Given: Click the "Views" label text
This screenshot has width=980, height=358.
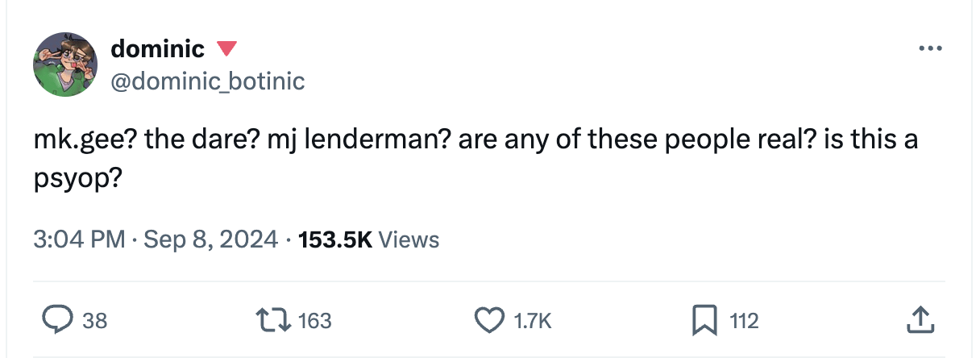Looking at the screenshot, I should pos(408,239).
